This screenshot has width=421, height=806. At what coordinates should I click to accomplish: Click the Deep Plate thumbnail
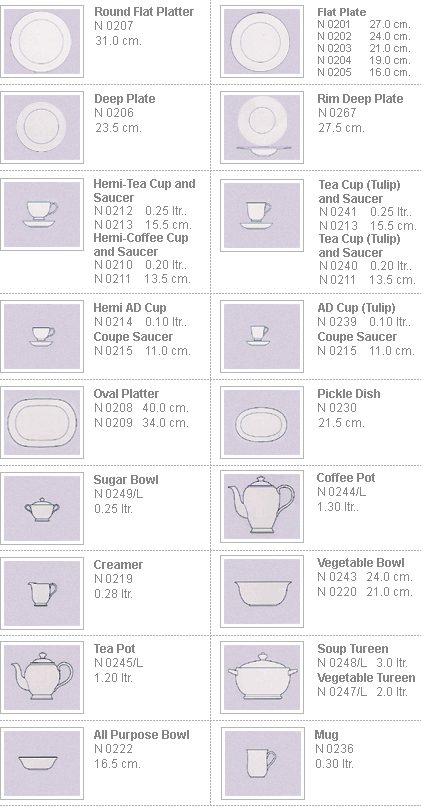(x=42, y=127)
